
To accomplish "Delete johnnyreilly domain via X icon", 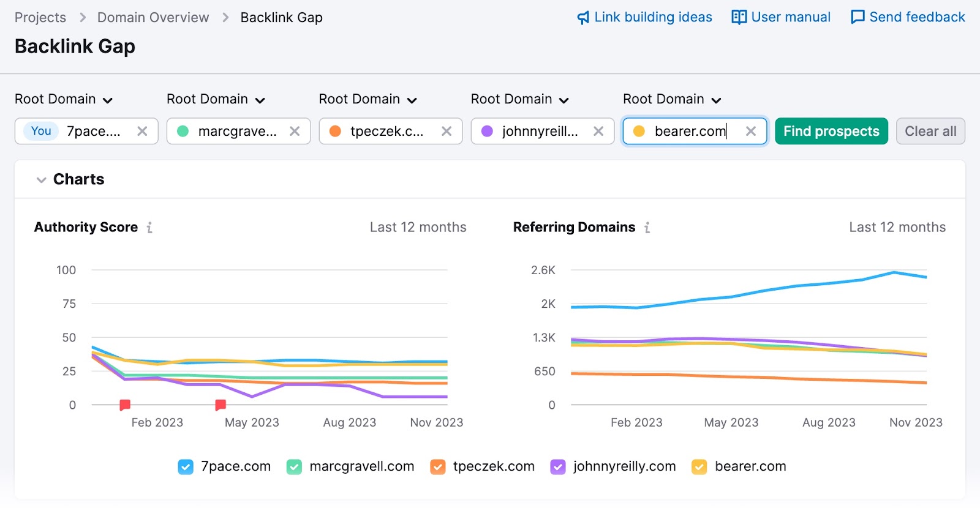I will coord(598,131).
